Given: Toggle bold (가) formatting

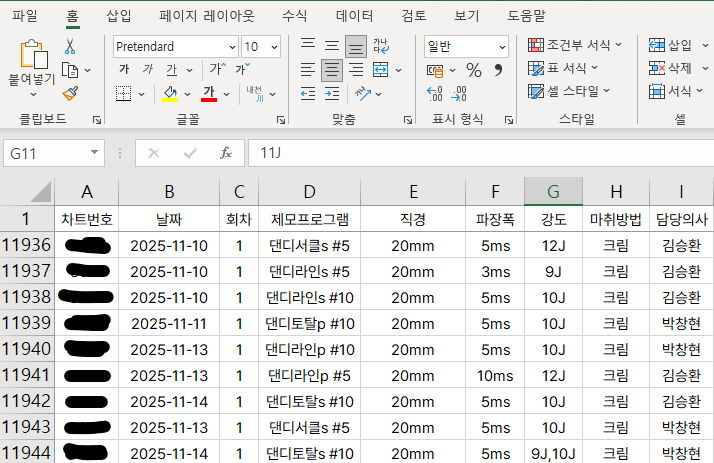Looking at the screenshot, I should (124, 70).
